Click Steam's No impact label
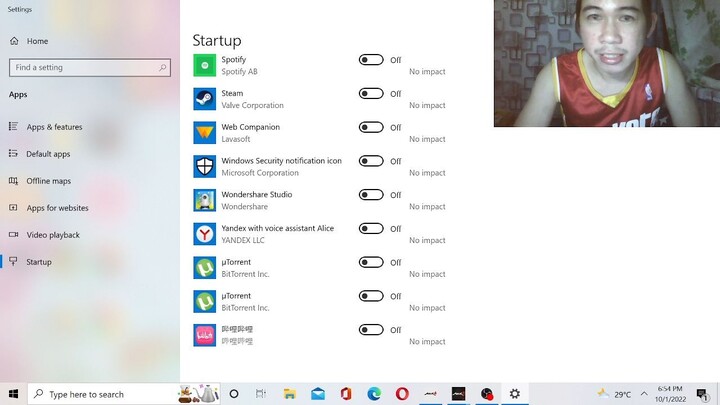Screen dimensions: 720x405 pyautogui.click(x=427, y=105)
